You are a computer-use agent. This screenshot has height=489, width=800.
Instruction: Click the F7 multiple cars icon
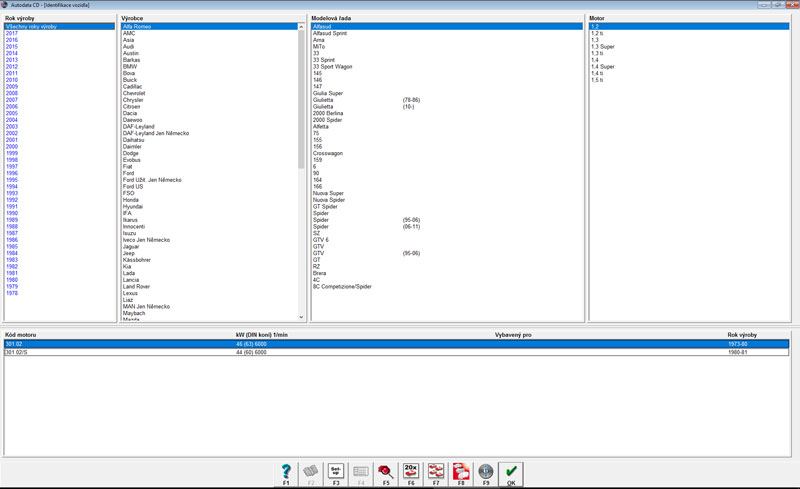[436, 474]
